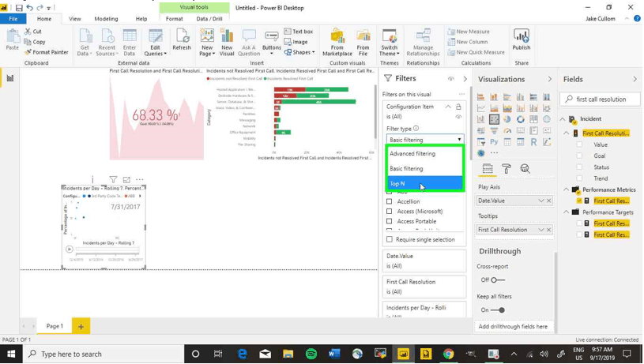Open First Call Resolution Tooltips dropdown
This screenshot has width=644, height=364.
tap(541, 230)
